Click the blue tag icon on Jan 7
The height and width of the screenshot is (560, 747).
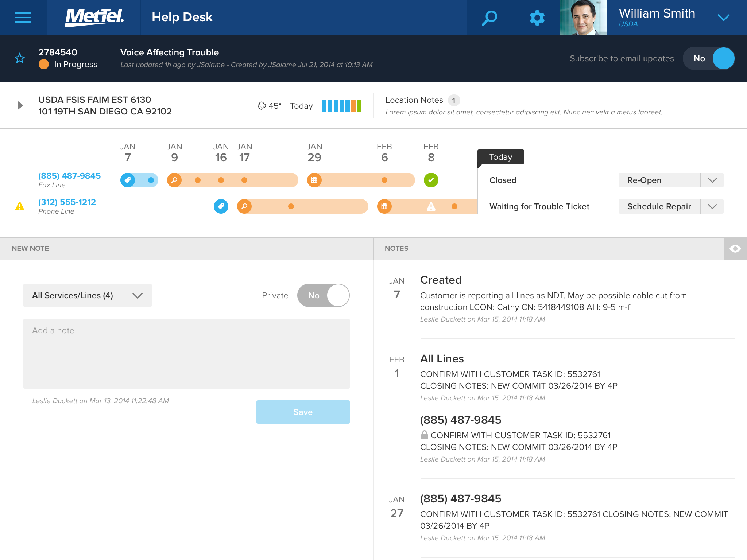[128, 180]
